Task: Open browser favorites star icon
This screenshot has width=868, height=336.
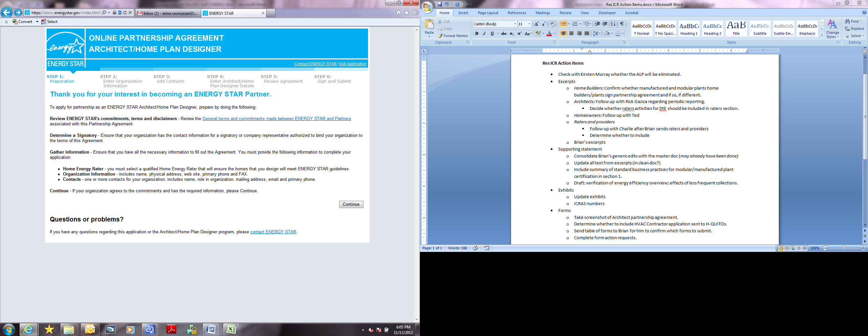Action: tap(407, 13)
